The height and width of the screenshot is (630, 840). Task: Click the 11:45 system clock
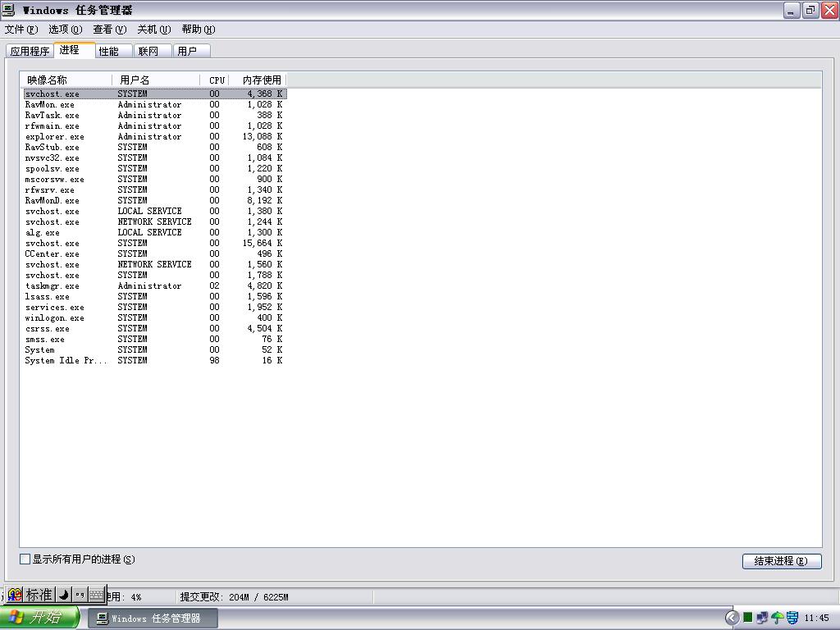click(816, 618)
